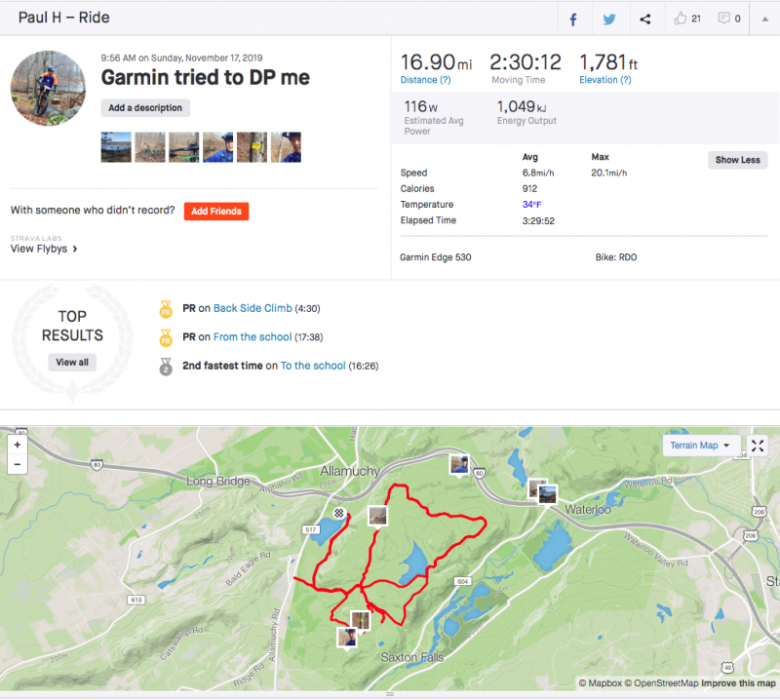Screen dimensions: 780x700
Task: Expand View Flybys under Strava Labs
Action: (x=44, y=249)
